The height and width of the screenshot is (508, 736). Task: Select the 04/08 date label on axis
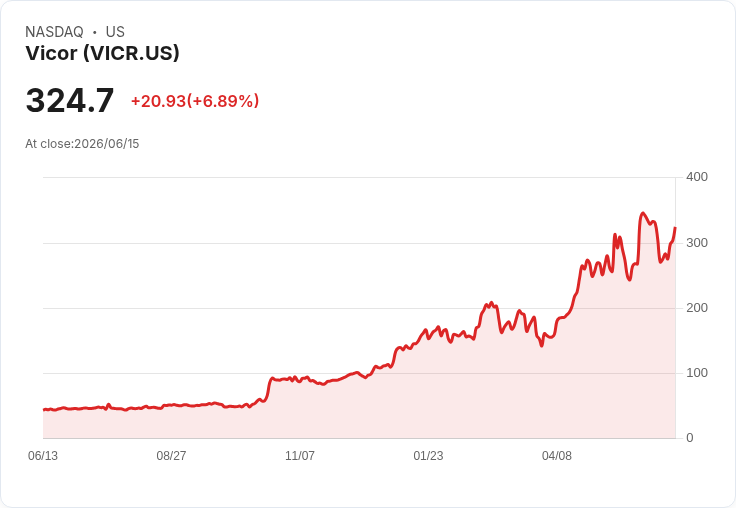pyautogui.click(x=557, y=455)
